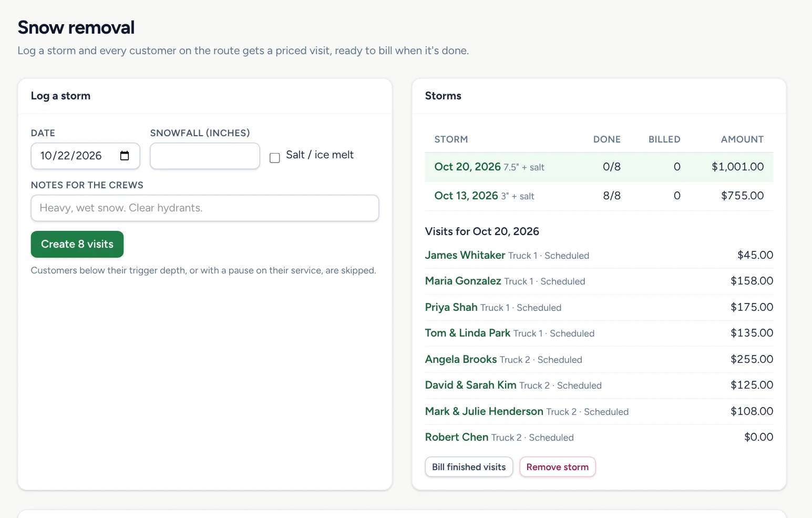This screenshot has width=812, height=518.
Task: Click the 8/8 done count
Action: pos(612,196)
